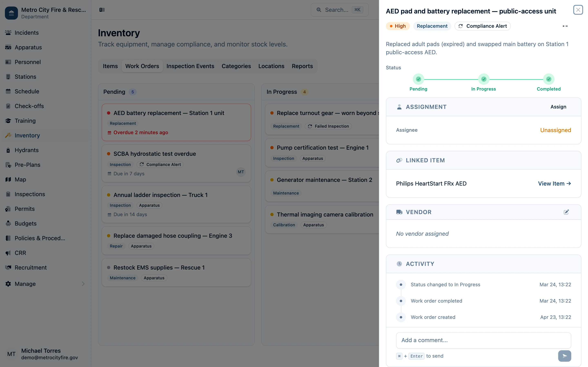
Task: Collapse the sidebar with panel toggle icon
Action: click(x=102, y=10)
